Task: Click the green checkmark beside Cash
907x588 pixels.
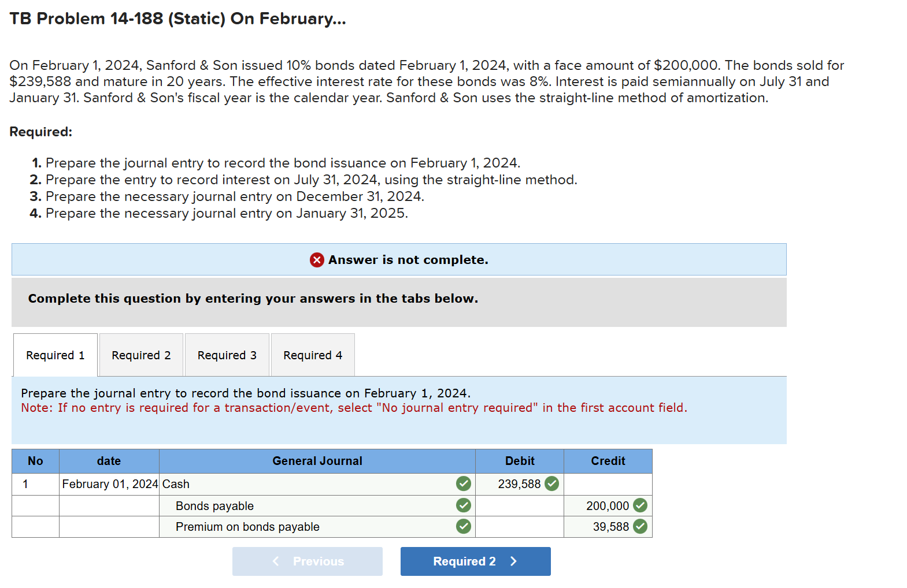Action: click(463, 484)
